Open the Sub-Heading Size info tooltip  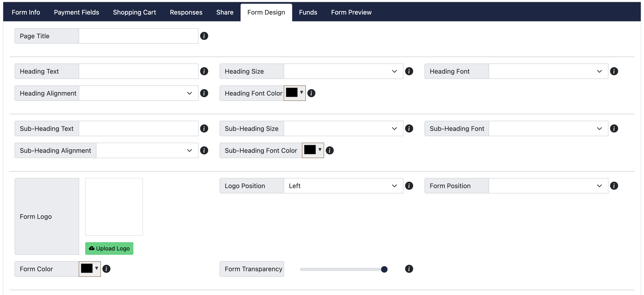pos(409,129)
